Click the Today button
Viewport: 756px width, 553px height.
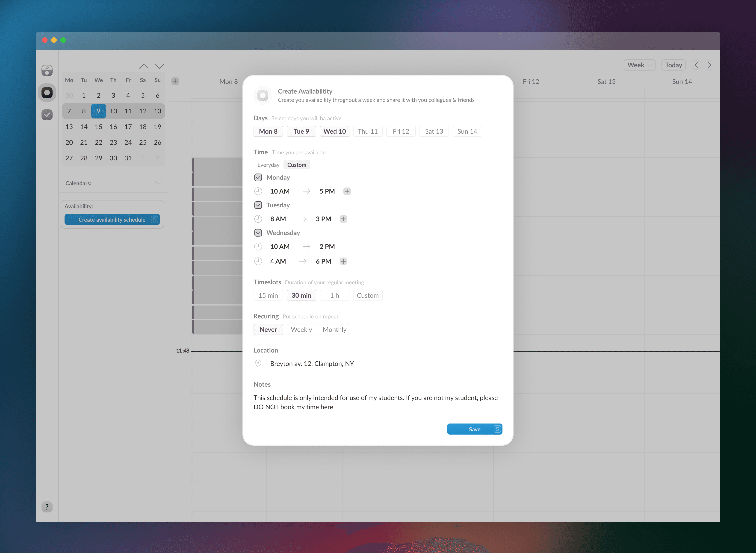click(673, 65)
